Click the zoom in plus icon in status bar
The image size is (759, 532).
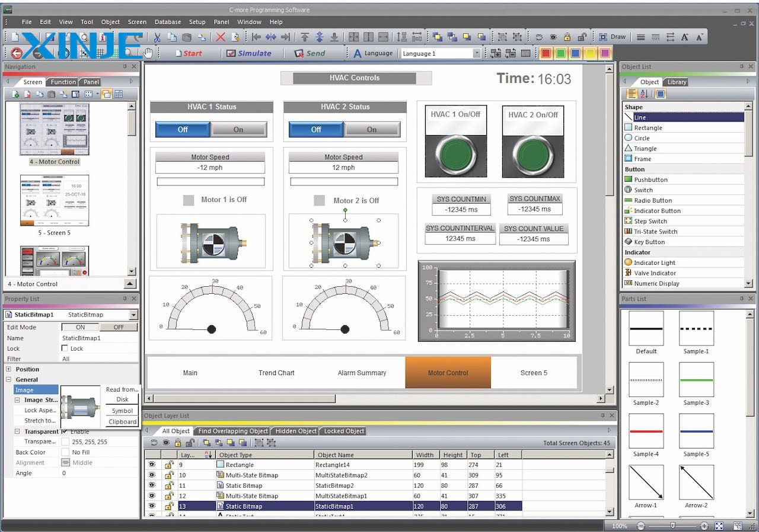(704, 525)
